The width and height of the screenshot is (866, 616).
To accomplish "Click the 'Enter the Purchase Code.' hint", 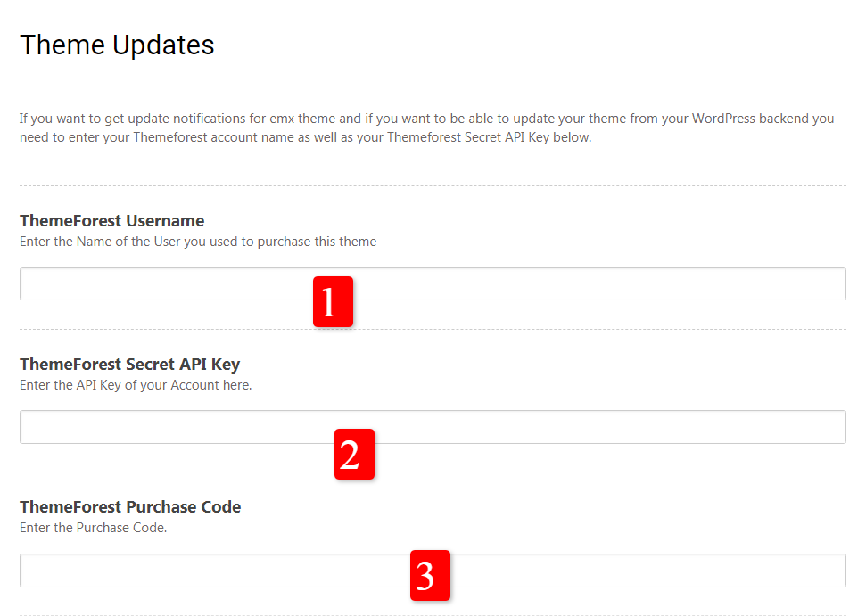I will [94, 528].
